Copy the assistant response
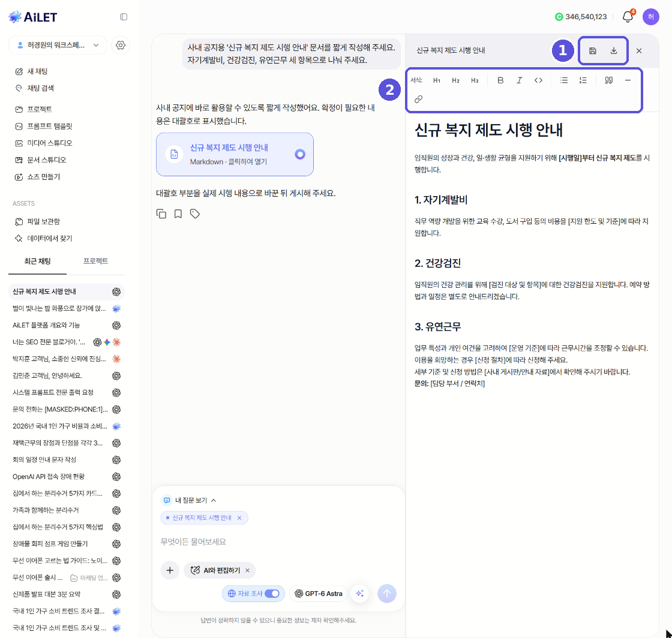This screenshot has width=672, height=638. tap(161, 213)
